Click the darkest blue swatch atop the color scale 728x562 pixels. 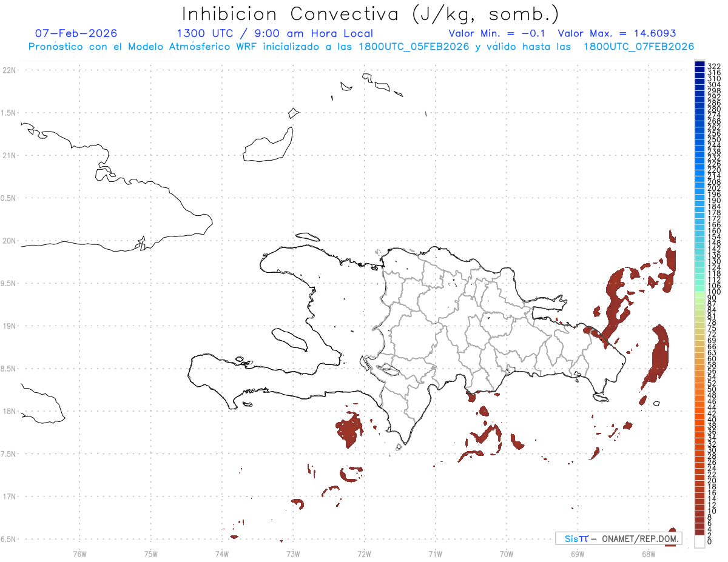(699, 64)
